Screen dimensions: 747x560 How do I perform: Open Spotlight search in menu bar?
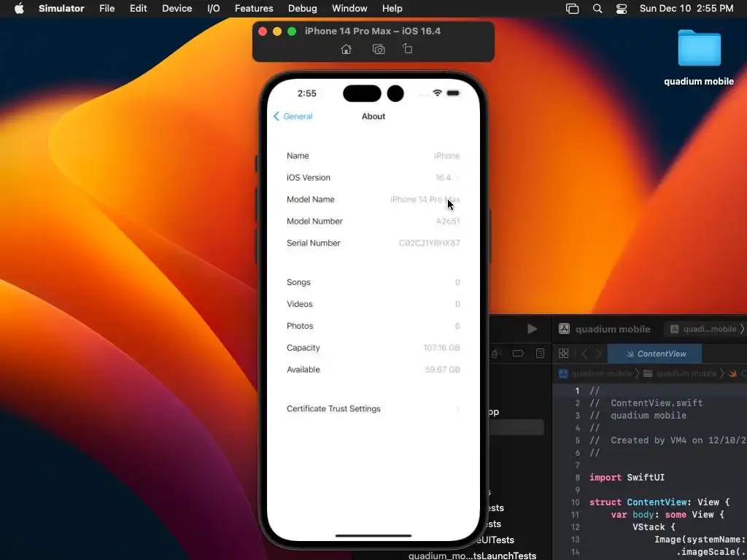point(597,9)
